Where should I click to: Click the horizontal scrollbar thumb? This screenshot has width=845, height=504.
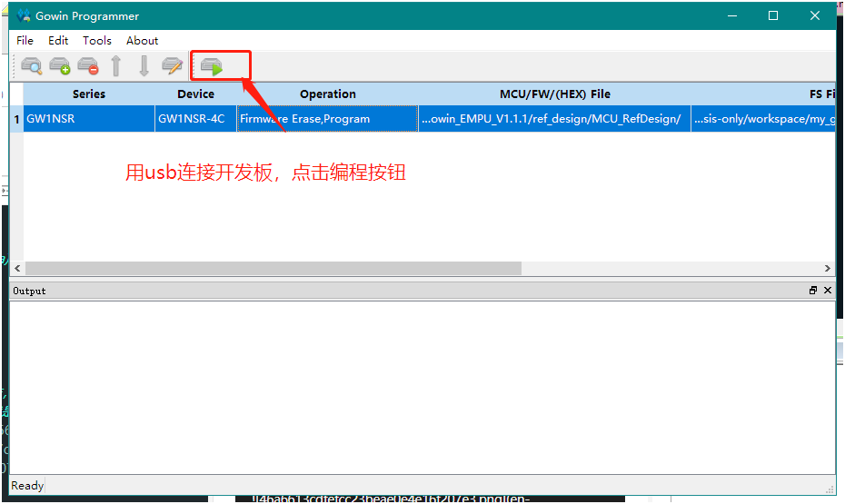coord(273,268)
